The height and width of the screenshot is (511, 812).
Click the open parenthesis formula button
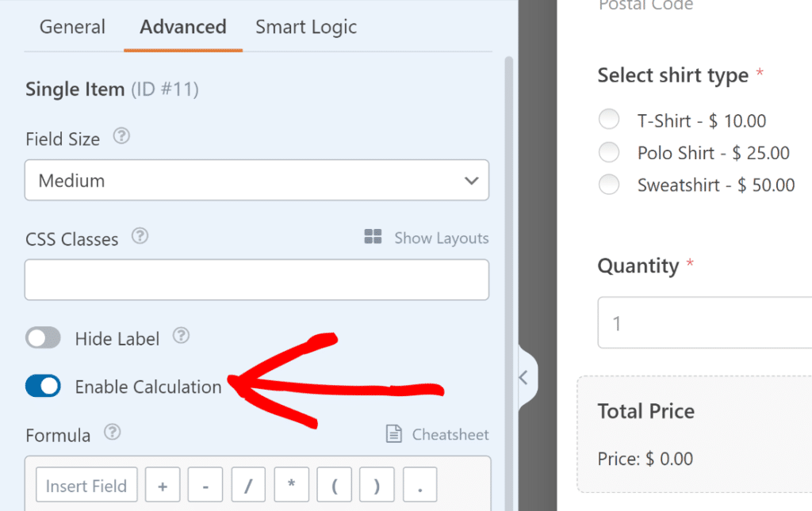point(334,484)
